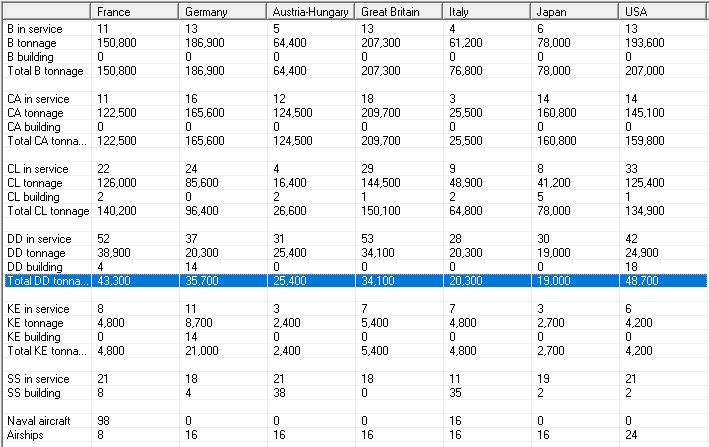This screenshot has height=447, width=709.
Task: Select the 'SS in service' row label
Action: pyautogui.click(x=38, y=379)
